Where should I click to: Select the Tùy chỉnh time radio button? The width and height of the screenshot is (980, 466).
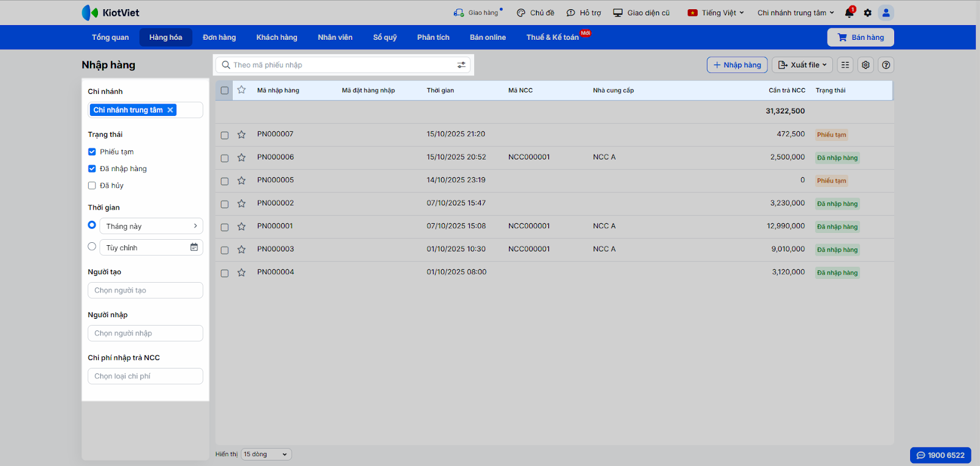tap(92, 246)
